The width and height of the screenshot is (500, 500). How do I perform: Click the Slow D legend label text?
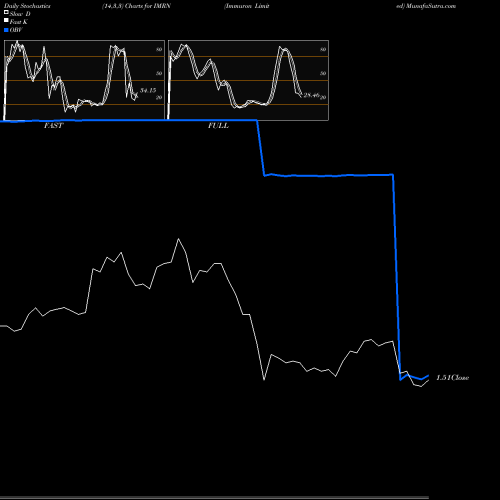[x=20, y=14]
